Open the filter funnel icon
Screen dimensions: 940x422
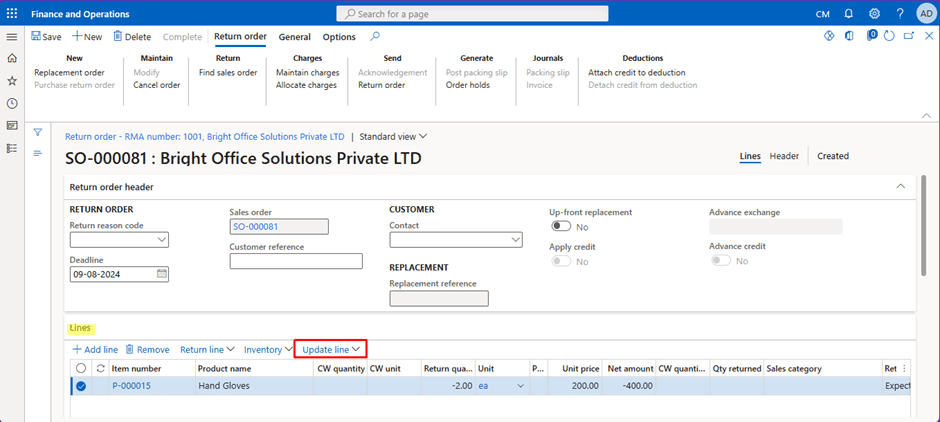point(38,132)
